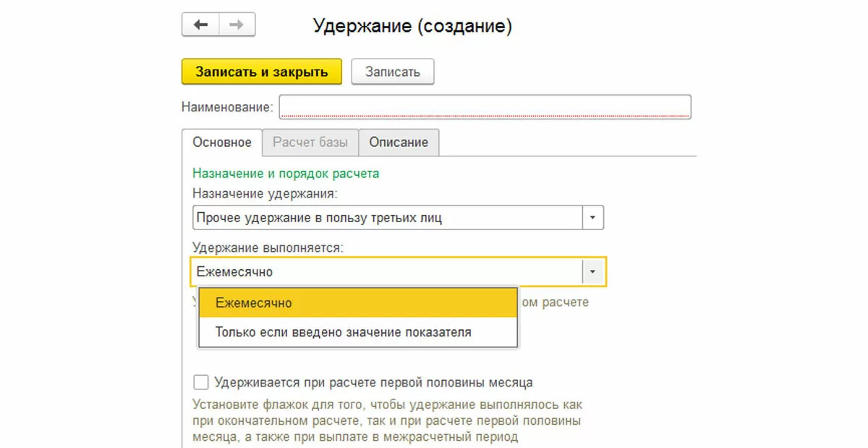Enable "Удерживается при расчете первой половины месяца" checkbox
Image resolution: width=868 pixels, height=448 pixels.
[x=201, y=382]
